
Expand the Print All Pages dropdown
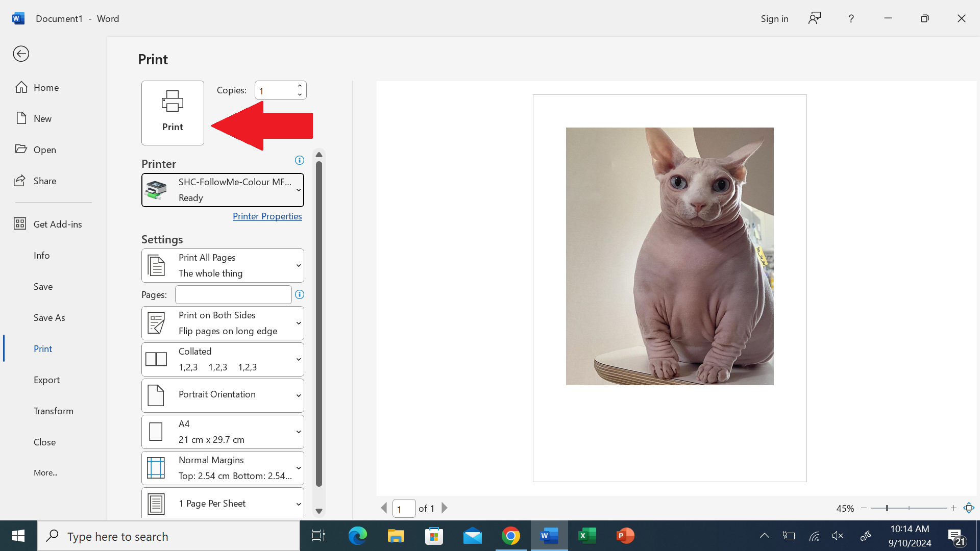point(223,265)
